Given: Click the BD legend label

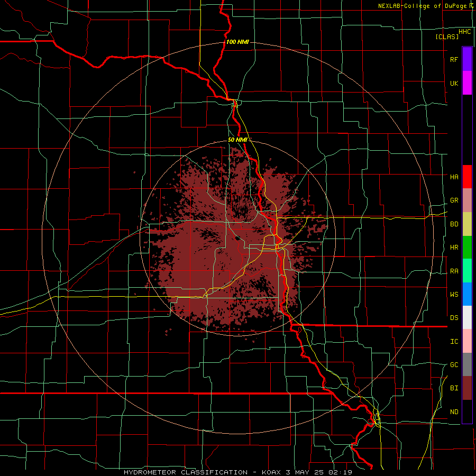Looking at the screenshot, I should [454, 224].
